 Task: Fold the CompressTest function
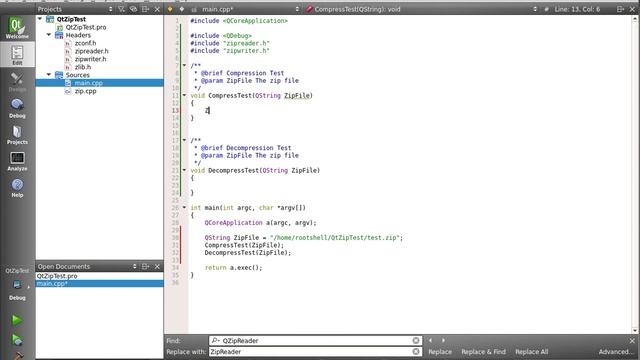pos(184,96)
